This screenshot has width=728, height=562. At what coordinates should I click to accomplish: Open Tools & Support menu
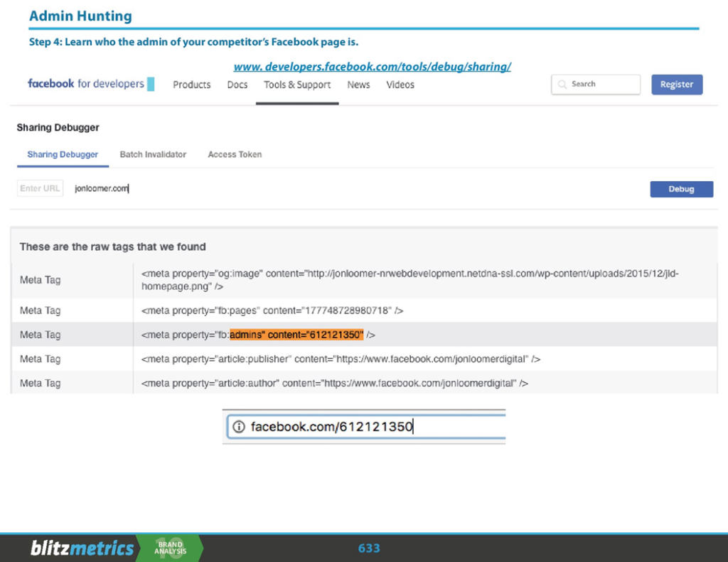297,85
